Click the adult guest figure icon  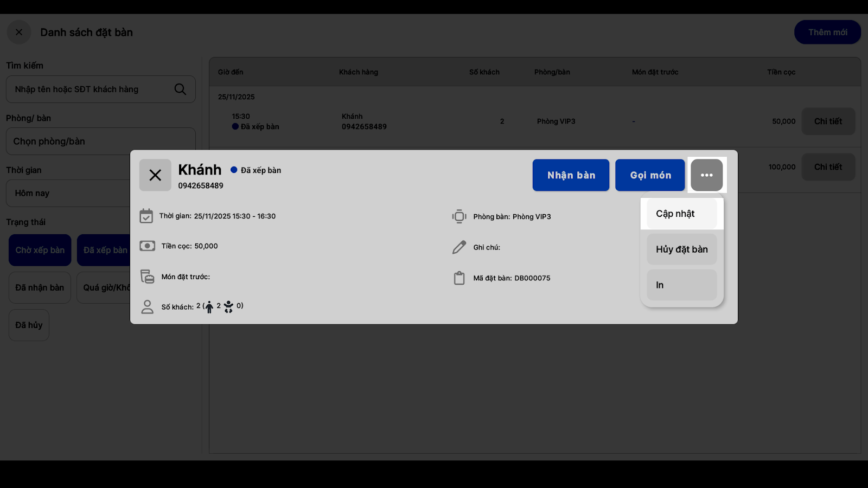pos(209,307)
